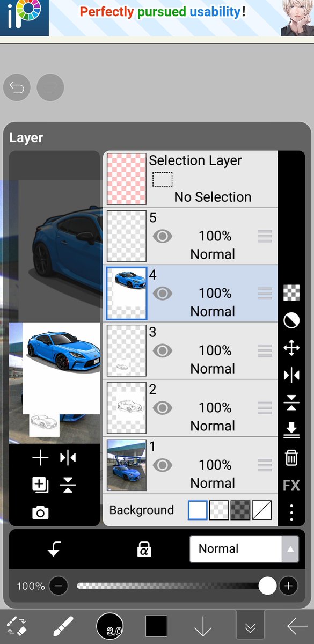Tap the ibisPaint logo in banner
This screenshot has height=644, width=314.
coord(24,18)
